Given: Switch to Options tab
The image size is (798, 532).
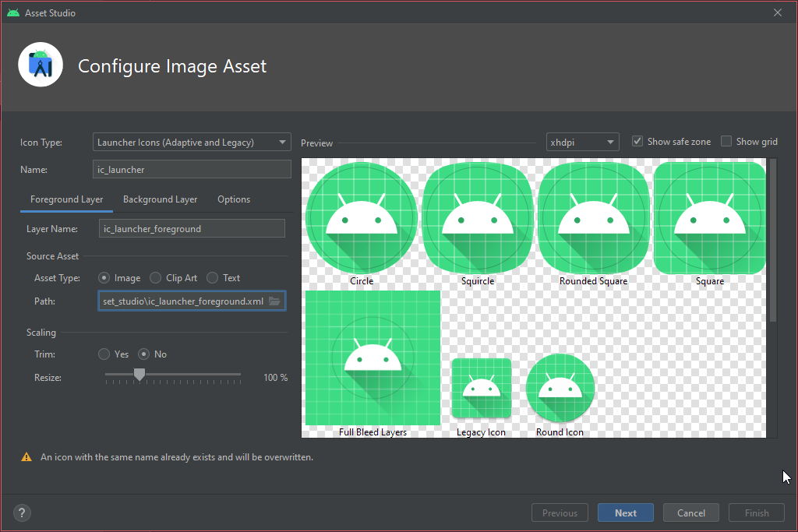Looking at the screenshot, I should 234,199.
